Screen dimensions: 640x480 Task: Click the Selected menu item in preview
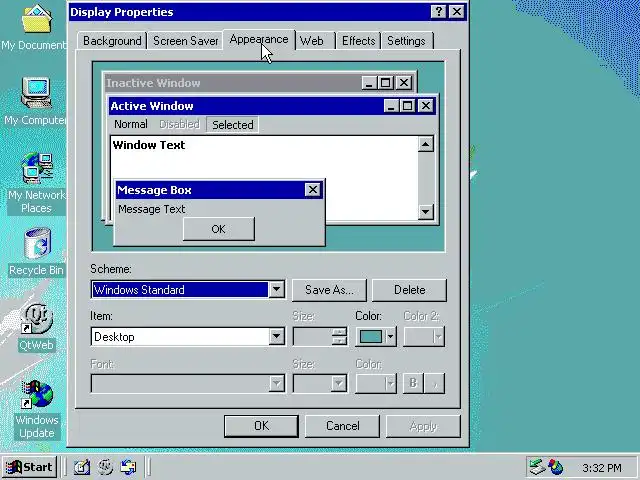click(233, 124)
